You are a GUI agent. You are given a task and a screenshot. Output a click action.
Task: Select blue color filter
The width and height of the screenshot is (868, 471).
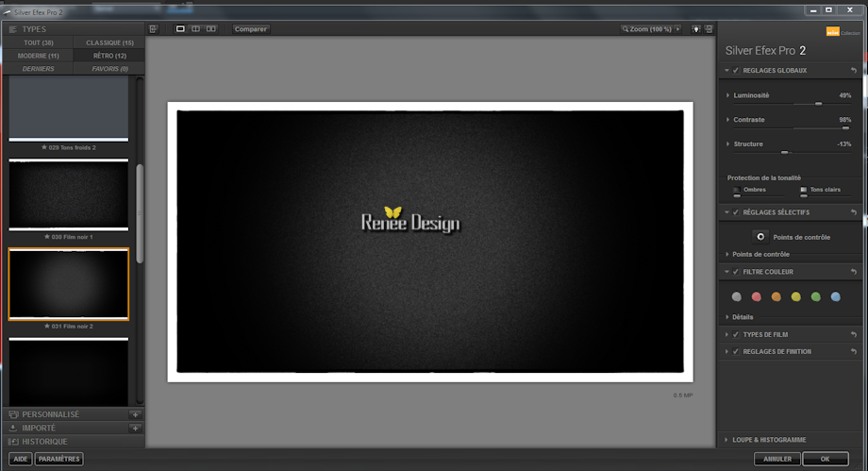[x=835, y=297]
